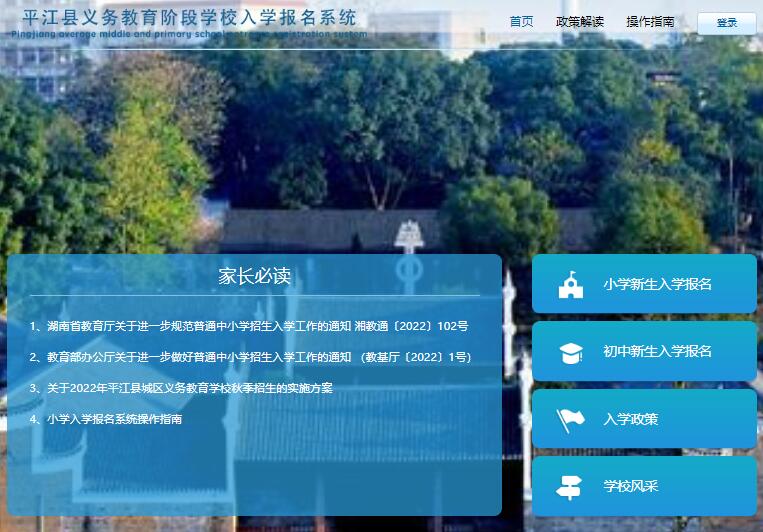Click the school building icon for primary enrollment
The height and width of the screenshot is (532, 763).
point(571,285)
